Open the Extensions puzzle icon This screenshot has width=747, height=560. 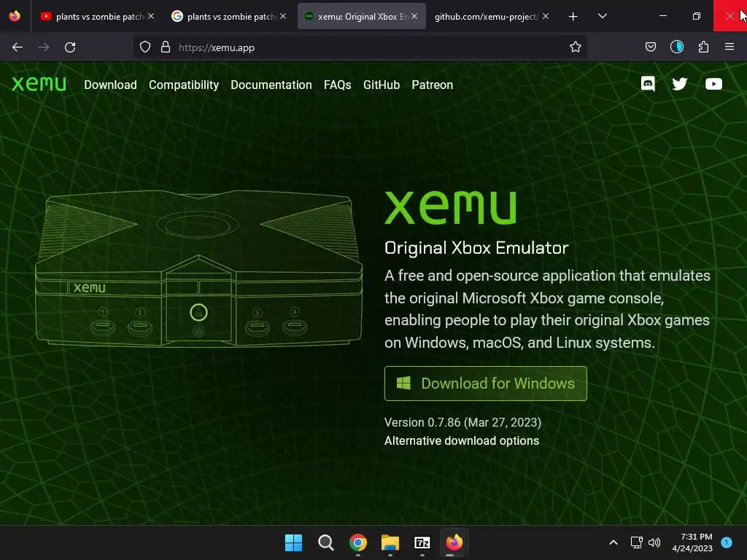[704, 47]
